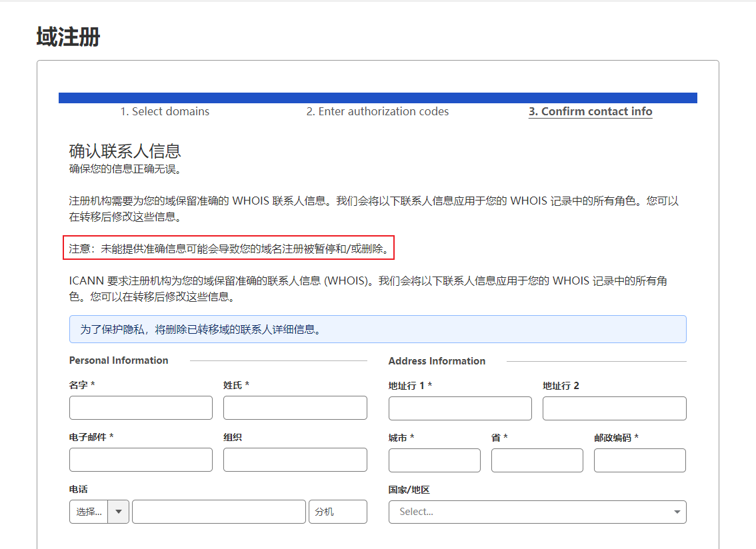Screen dimensions: 756x549
Task: Click the blue progress bar
Action: tap(377, 98)
